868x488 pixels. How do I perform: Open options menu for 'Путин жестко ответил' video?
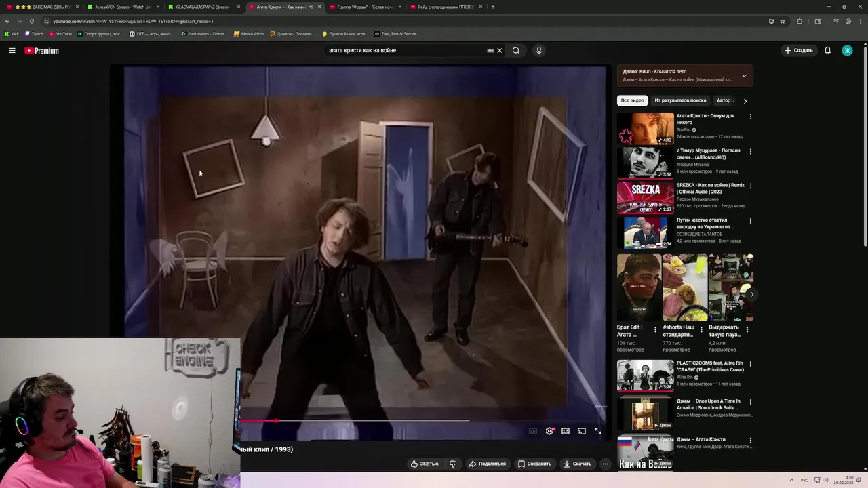point(750,221)
